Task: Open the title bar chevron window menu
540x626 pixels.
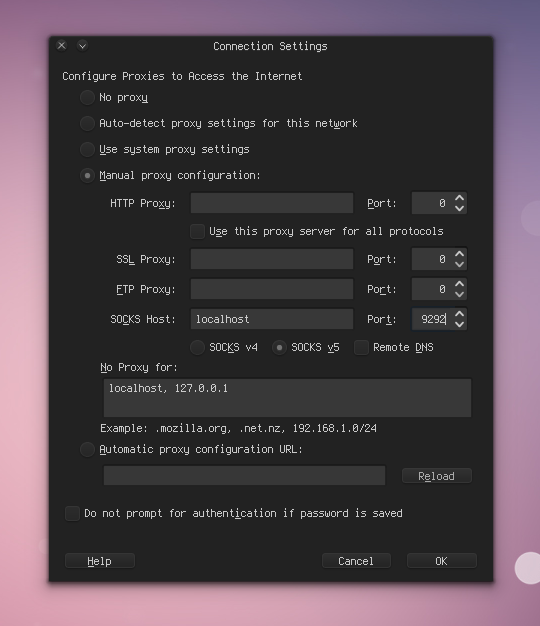Action: click(x=83, y=46)
